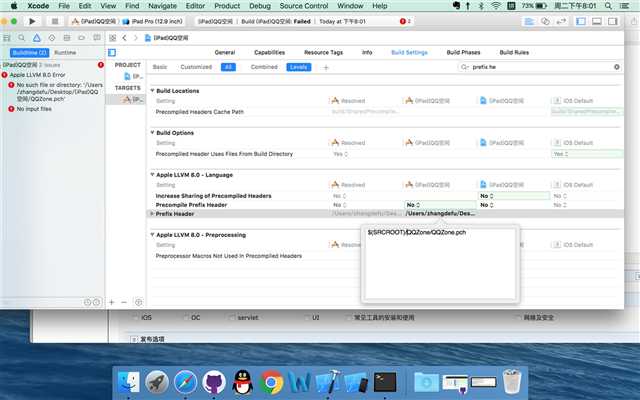
Task: Open the Test navigator icon
Action: pos(52,38)
